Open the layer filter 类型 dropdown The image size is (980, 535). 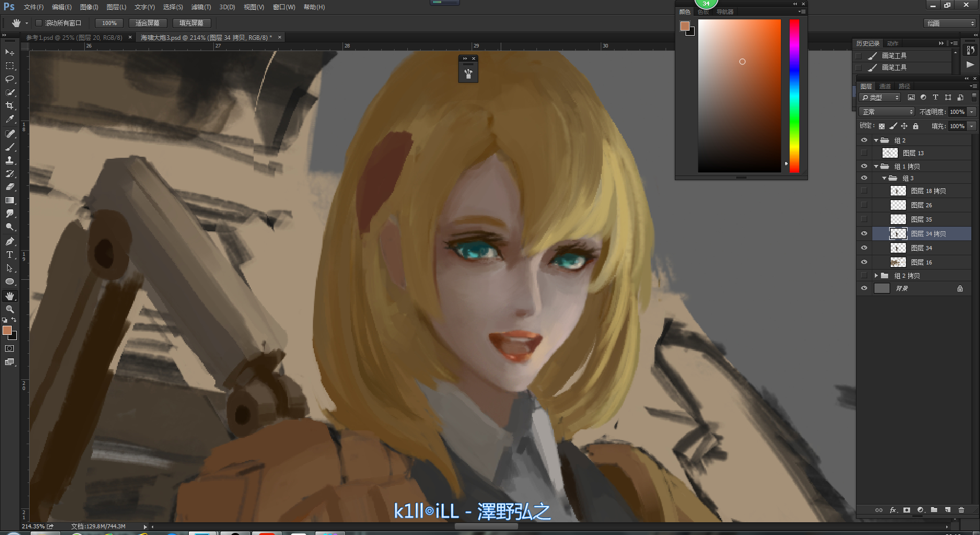880,98
